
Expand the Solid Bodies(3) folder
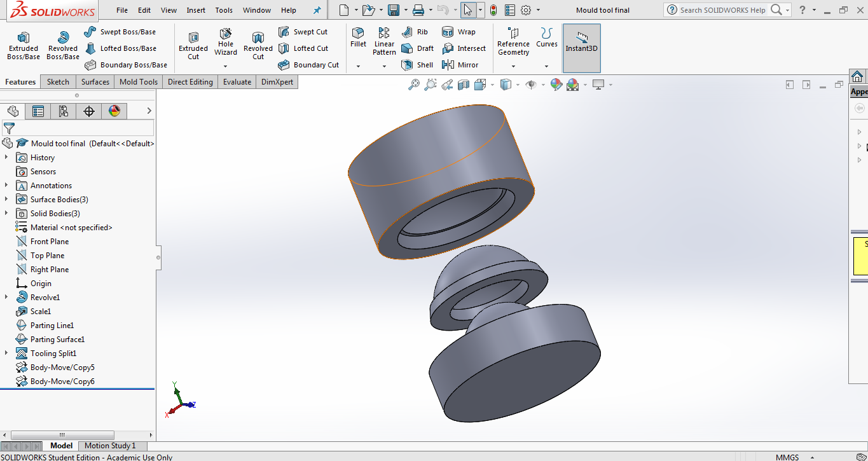(x=6, y=214)
